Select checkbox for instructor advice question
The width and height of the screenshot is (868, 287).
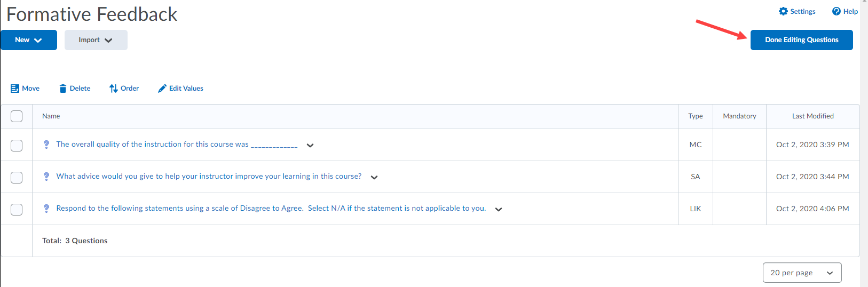pyautogui.click(x=17, y=177)
